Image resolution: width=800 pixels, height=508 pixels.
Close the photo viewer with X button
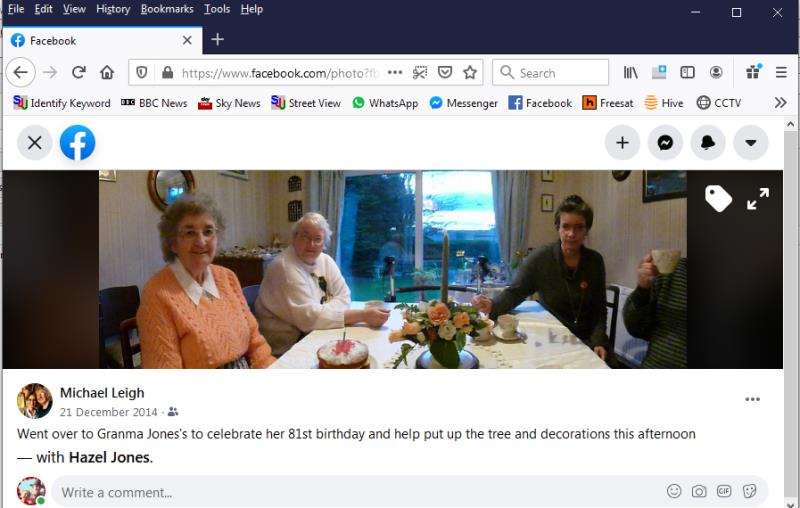[x=34, y=143]
